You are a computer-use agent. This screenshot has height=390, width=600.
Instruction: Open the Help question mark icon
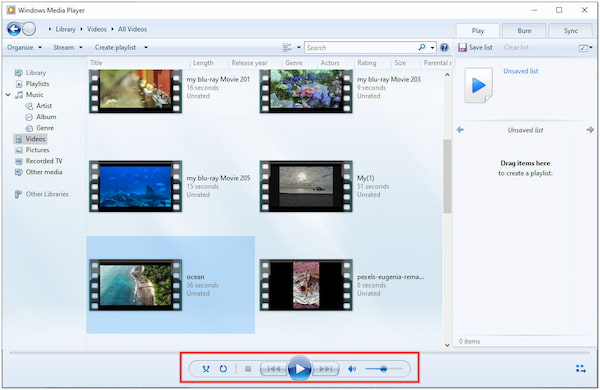[x=444, y=47]
